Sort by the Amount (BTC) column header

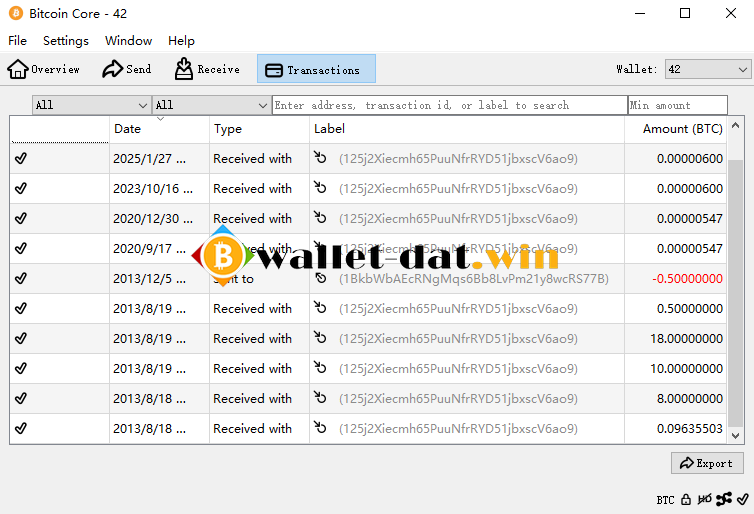click(x=675, y=129)
